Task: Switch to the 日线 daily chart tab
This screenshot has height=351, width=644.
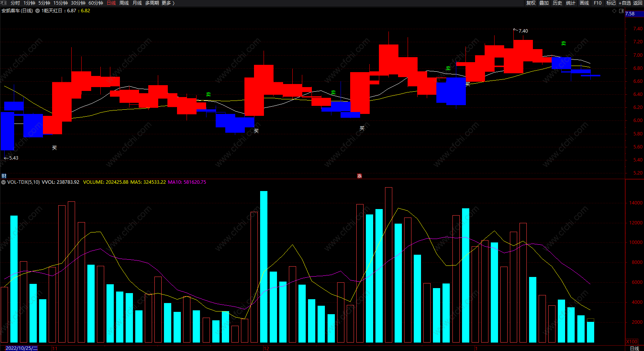Action: click(111, 3)
